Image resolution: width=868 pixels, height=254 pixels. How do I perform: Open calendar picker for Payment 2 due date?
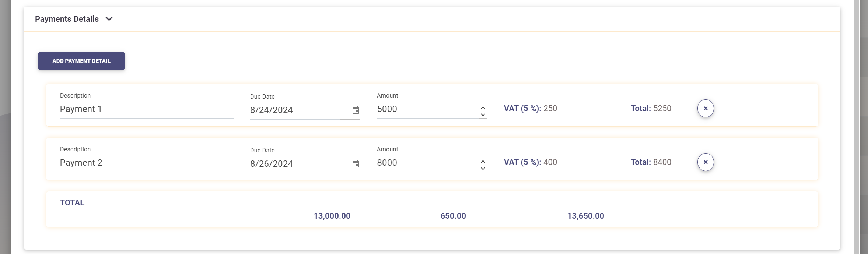[356, 164]
